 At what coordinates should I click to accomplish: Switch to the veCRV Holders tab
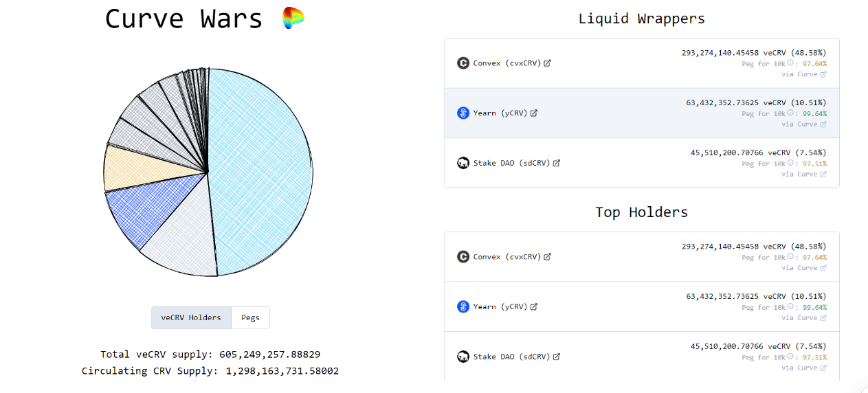tap(191, 317)
